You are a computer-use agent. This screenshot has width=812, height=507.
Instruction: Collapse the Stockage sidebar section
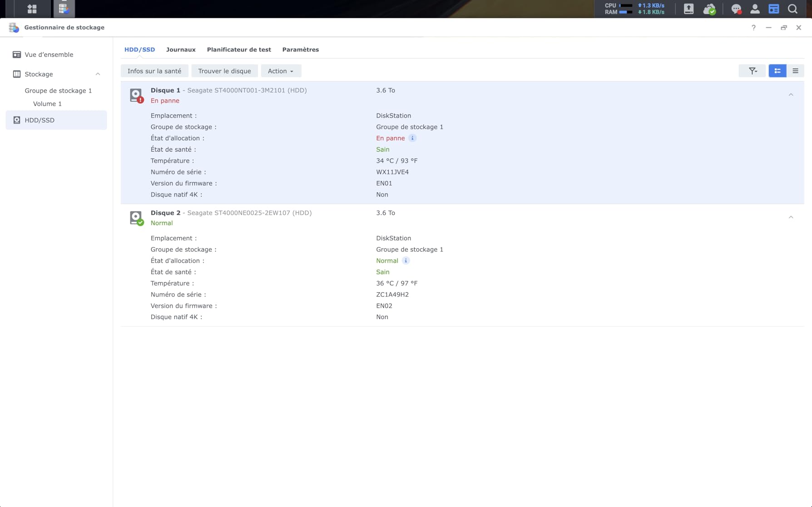(x=98, y=74)
